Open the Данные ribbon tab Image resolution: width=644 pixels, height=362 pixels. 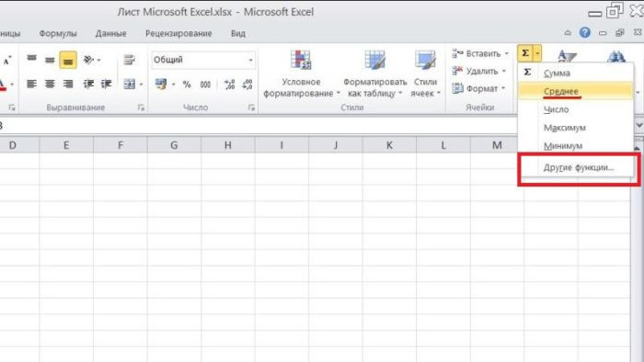[111, 34]
